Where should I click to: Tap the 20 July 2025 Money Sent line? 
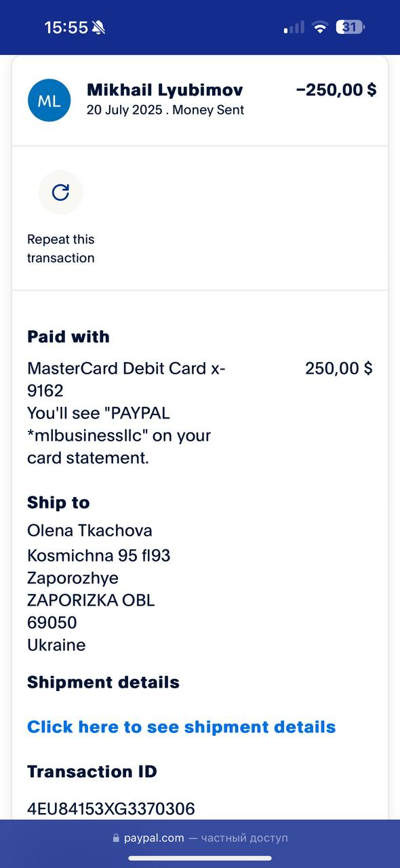[x=165, y=110]
